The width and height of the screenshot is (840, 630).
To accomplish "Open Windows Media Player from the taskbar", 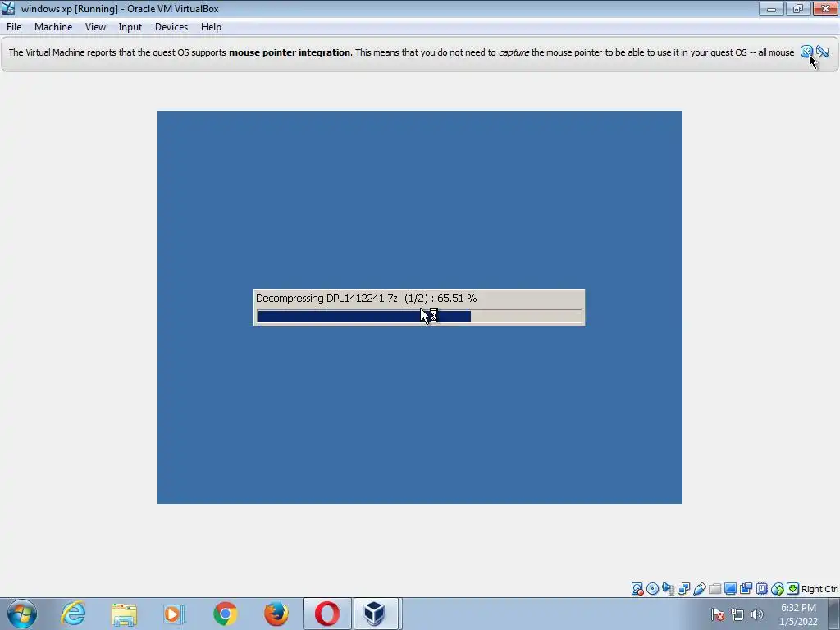I will tap(174, 614).
